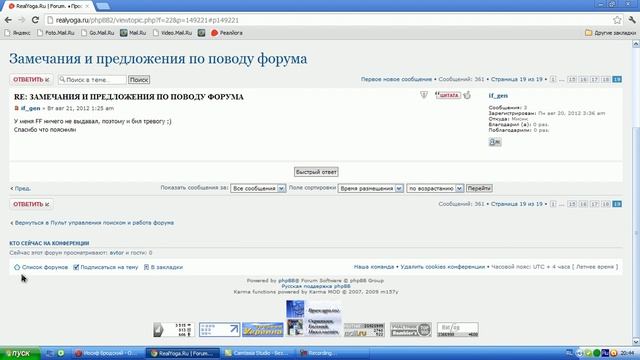Click the browser forward arrow
The width and height of the screenshot is (640, 360).
click(x=22, y=20)
